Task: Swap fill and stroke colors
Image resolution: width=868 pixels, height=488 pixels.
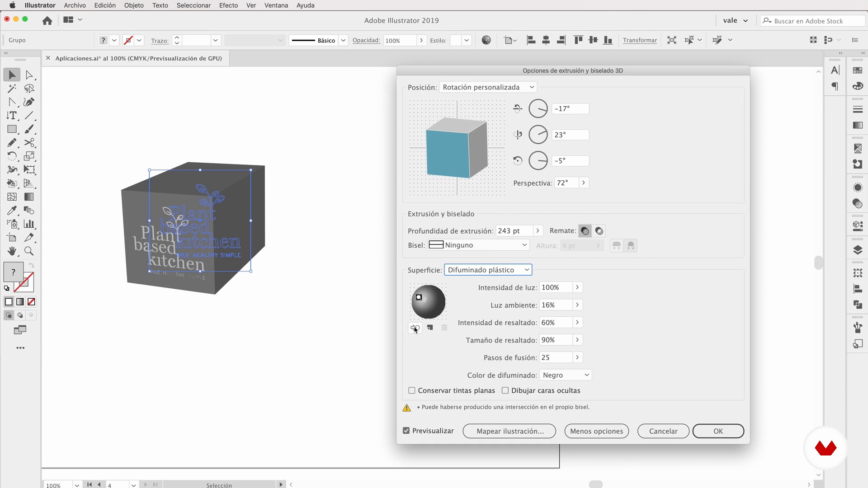Action: point(31,265)
